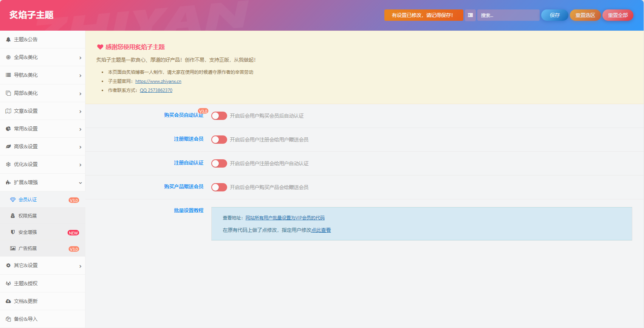
Task: Click the shield icon beside 安全增强
Action: coord(13,232)
